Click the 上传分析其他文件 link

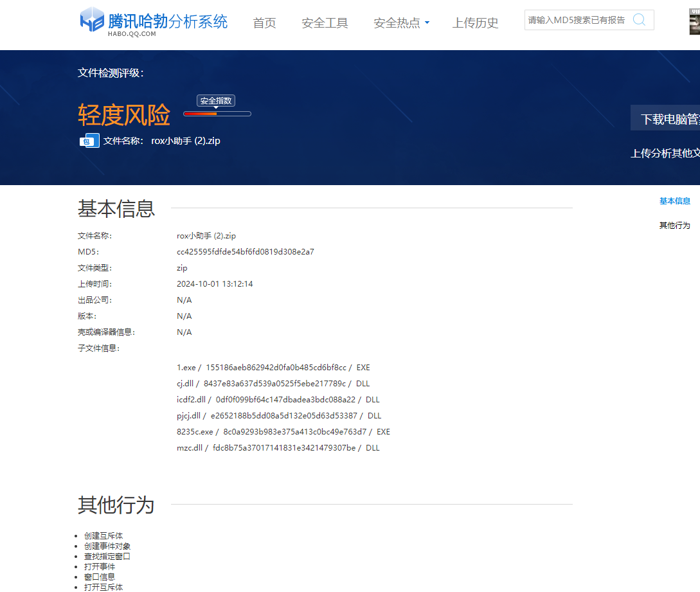pos(665,153)
